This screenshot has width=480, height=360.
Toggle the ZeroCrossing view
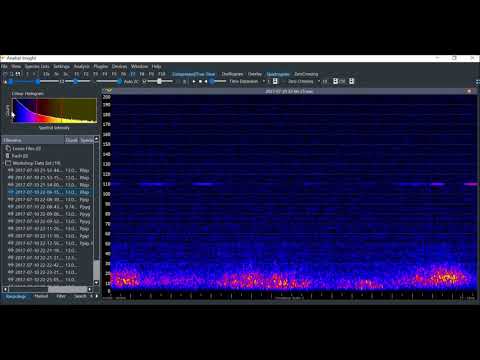pos(306,74)
